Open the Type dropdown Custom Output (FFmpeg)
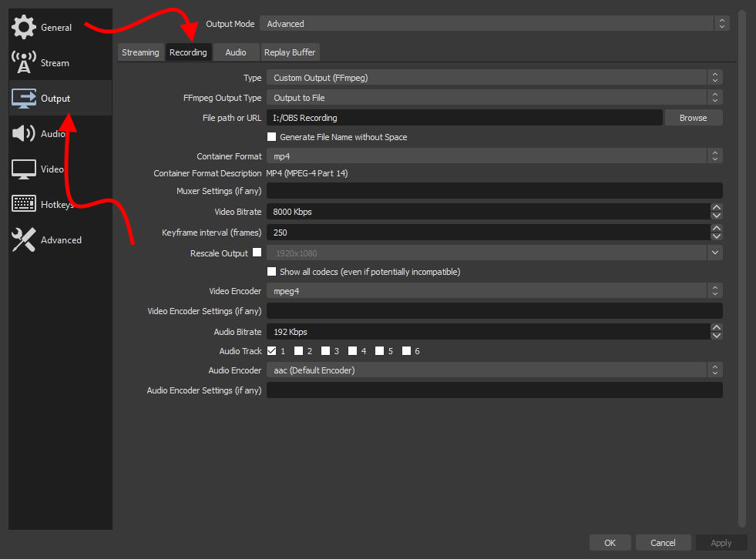The width and height of the screenshot is (756, 559). 495,78
